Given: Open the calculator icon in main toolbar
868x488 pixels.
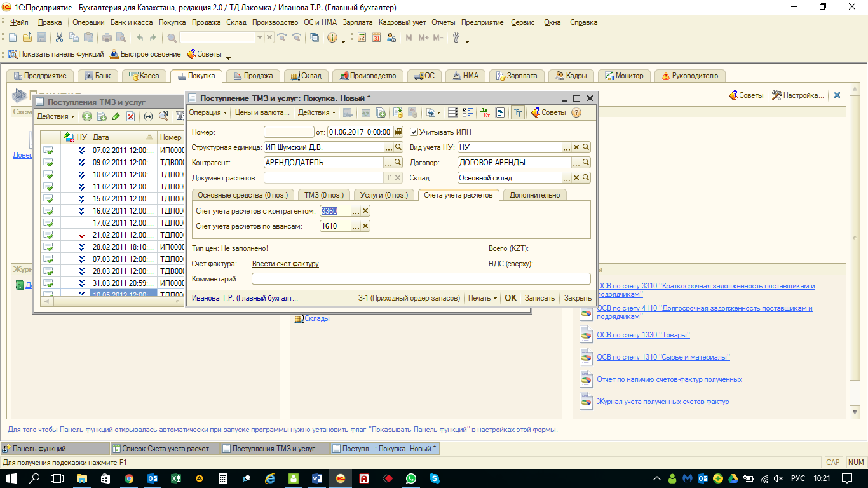Looking at the screenshot, I should [362, 37].
